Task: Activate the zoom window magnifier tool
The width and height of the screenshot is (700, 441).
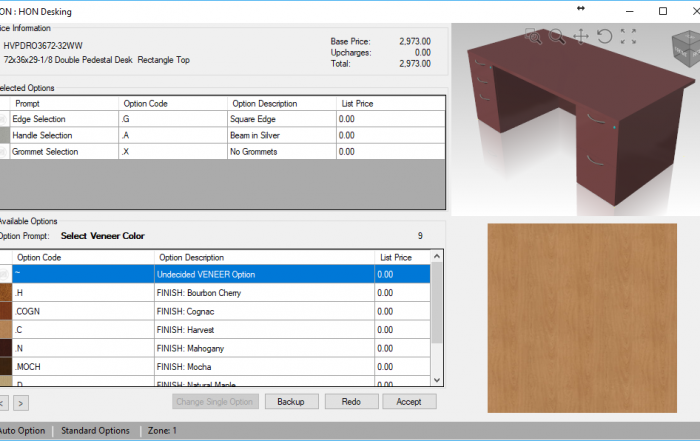Action: pyautogui.click(x=533, y=36)
